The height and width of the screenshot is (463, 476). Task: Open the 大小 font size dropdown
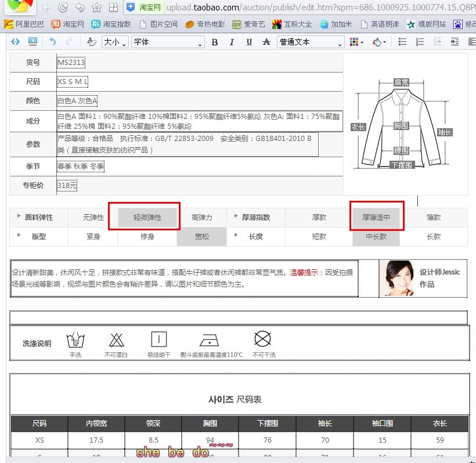click(115, 42)
